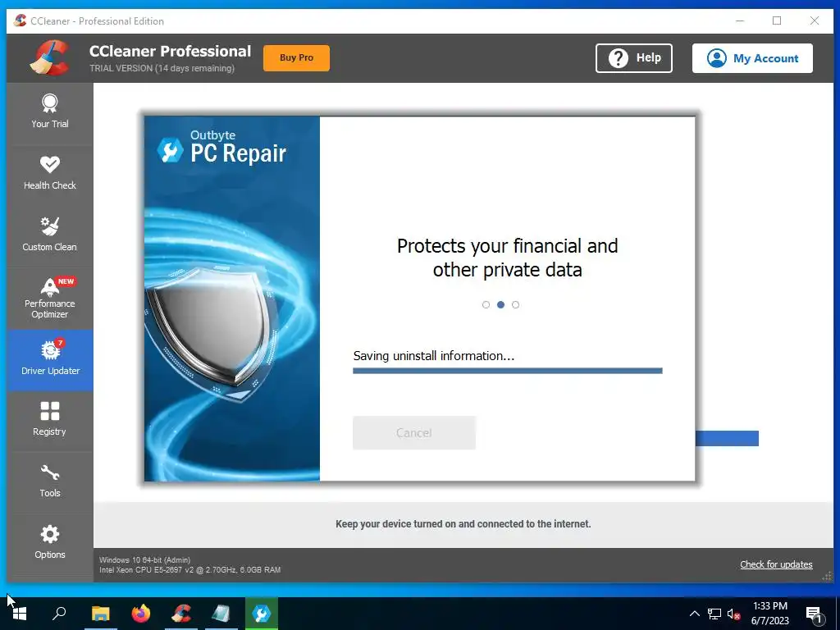840x630 pixels.
Task: Launch Firefox from the taskbar
Action: 141,614
